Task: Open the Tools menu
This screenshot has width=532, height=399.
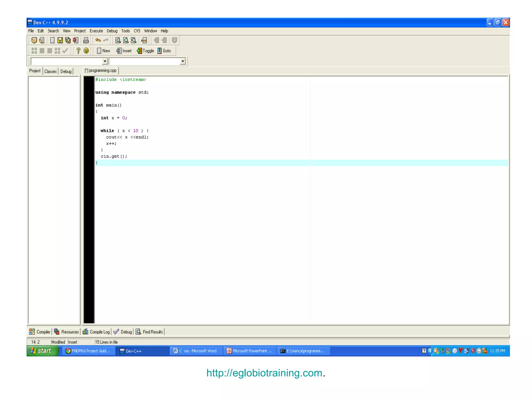Action: [125, 31]
